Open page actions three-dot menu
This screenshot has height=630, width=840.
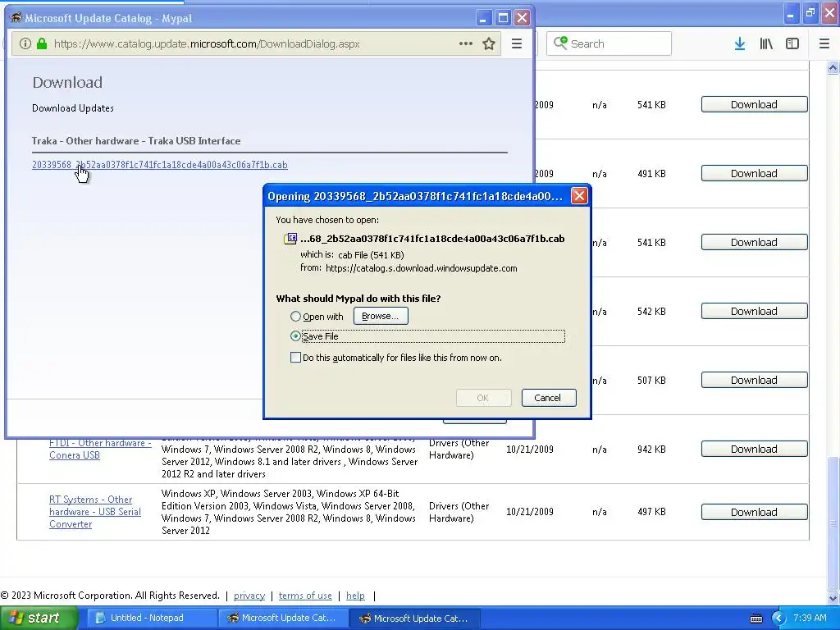point(466,44)
